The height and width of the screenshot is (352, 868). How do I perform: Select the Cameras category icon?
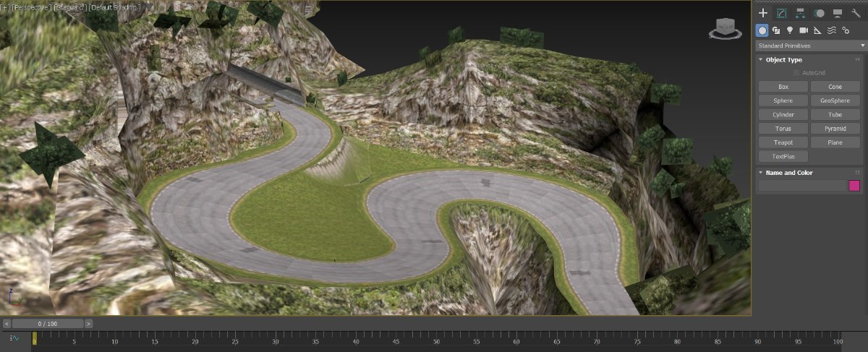click(x=803, y=30)
